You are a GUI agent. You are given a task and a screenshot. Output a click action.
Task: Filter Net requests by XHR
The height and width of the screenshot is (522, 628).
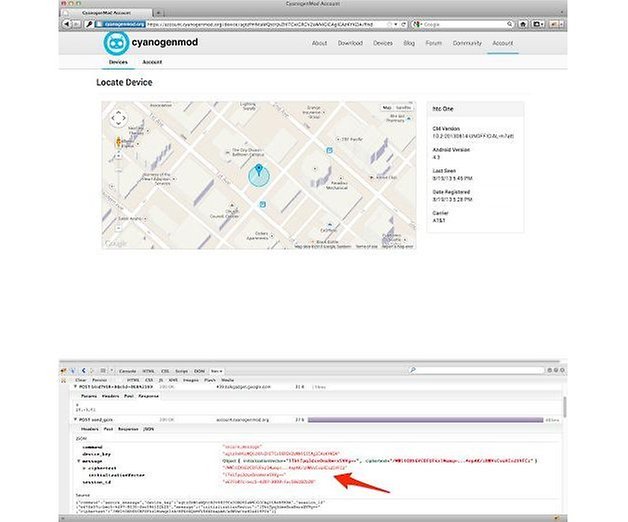(x=173, y=380)
